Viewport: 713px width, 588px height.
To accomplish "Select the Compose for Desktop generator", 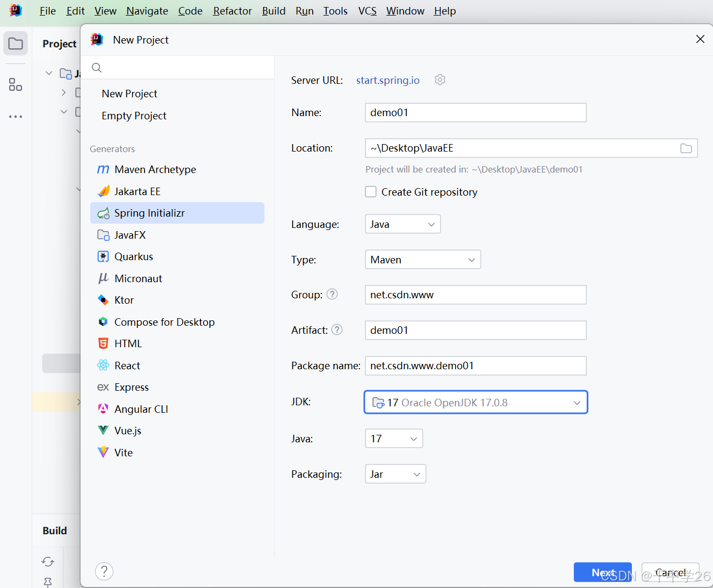I will (177, 322).
